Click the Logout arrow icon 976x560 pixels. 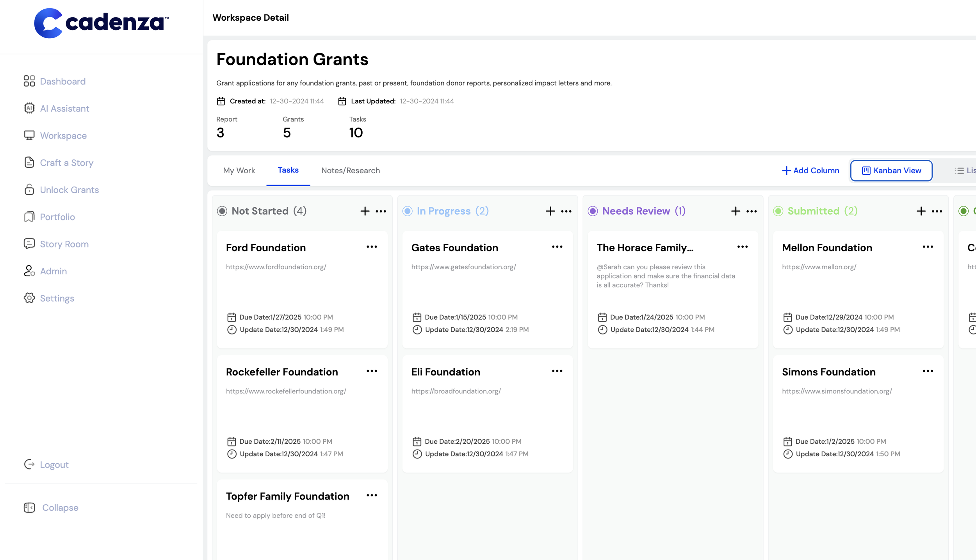(x=29, y=464)
